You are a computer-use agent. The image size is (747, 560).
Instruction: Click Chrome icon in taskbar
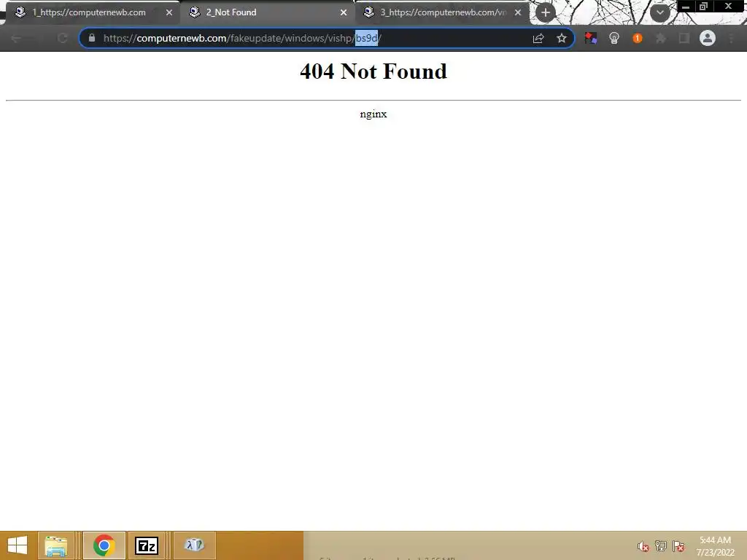tap(104, 545)
